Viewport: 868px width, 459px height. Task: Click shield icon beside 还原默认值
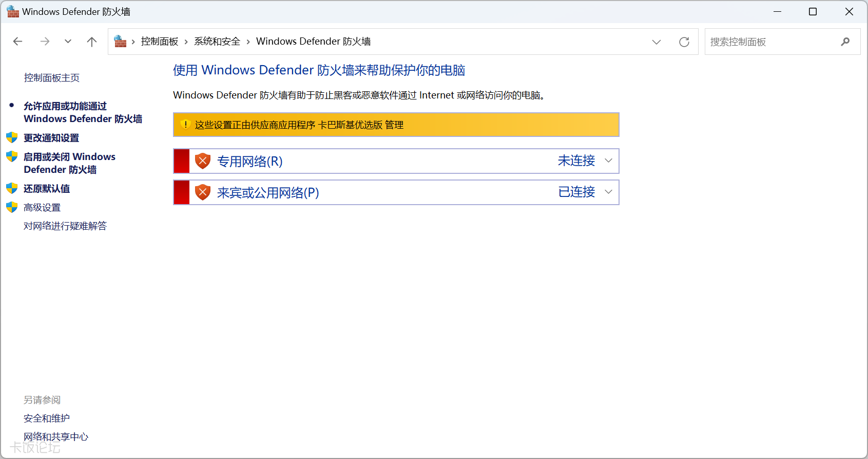tap(12, 188)
